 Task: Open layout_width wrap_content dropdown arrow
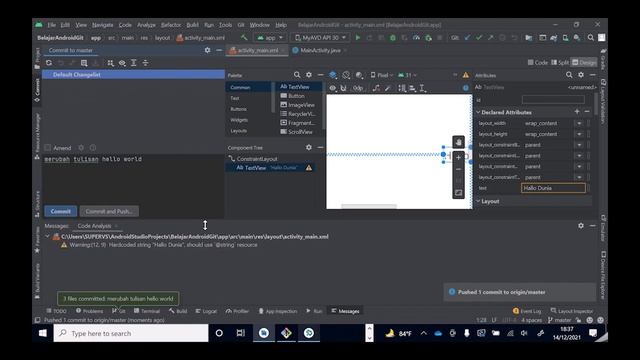point(579,123)
